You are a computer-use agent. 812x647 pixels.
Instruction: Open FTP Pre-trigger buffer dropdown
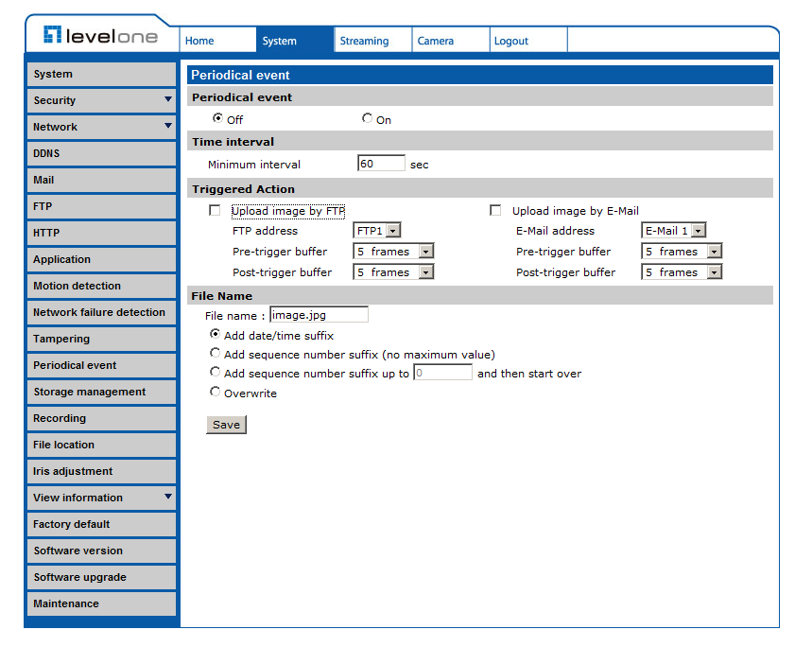coord(393,252)
